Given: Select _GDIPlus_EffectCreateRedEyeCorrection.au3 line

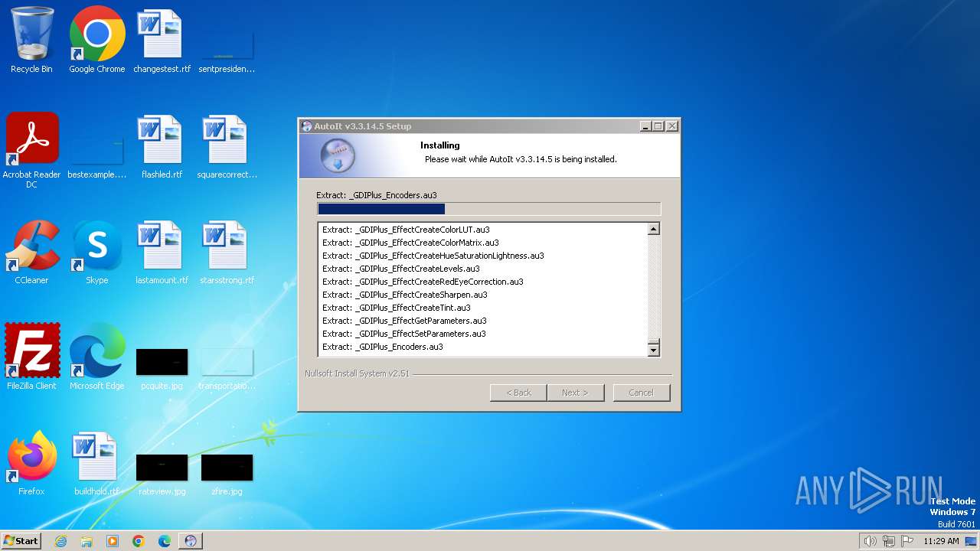Looking at the screenshot, I should pos(423,282).
